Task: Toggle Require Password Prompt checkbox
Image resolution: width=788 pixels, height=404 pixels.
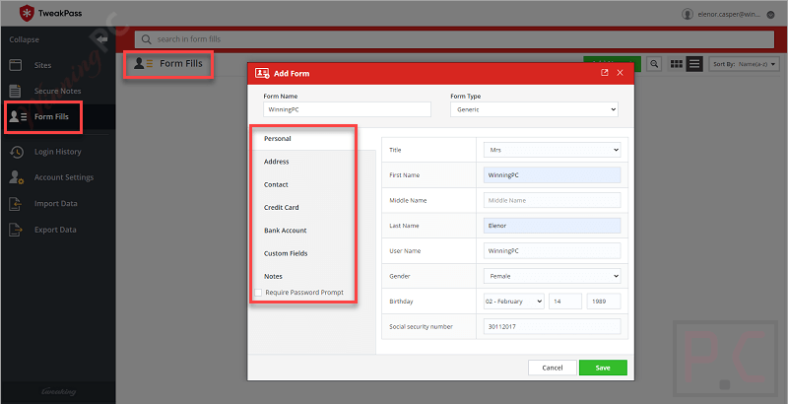Action: tap(258, 292)
